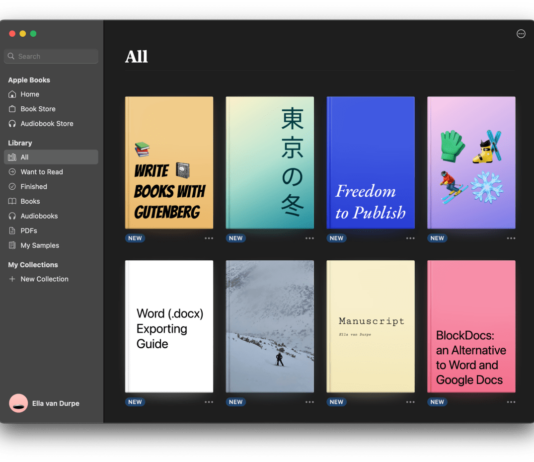Click the My Collections sidebar heading

(x=33, y=265)
